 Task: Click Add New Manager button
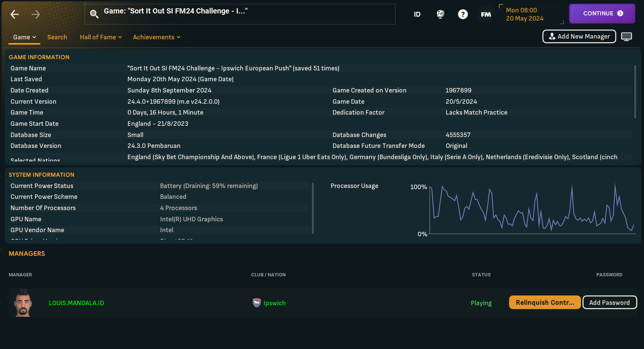pyautogui.click(x=579, y=36)
